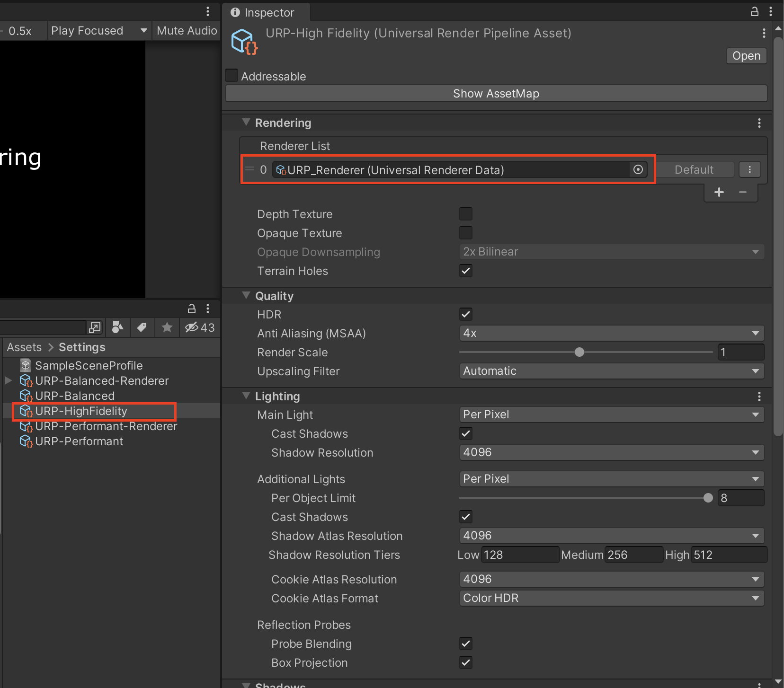Open the asset header three-dot menu
The width and height of the screenshot is (784, 688).
pos(764,33)
